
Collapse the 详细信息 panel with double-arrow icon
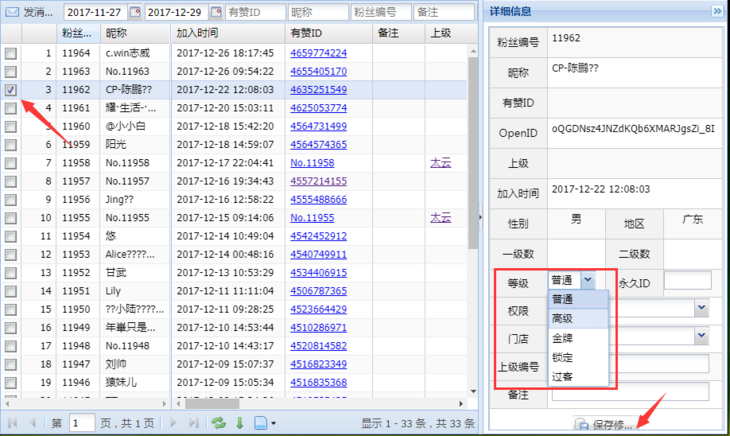click(x=717, y=11)
